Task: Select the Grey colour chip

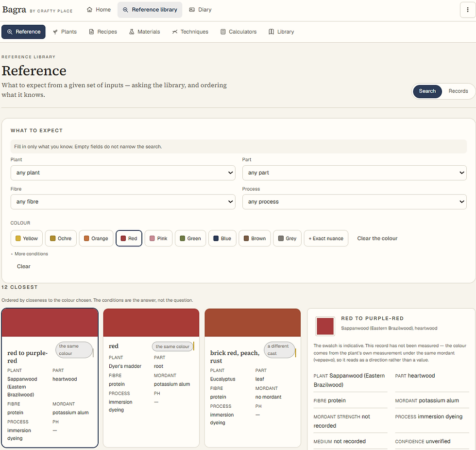Action: pos(287,238)
